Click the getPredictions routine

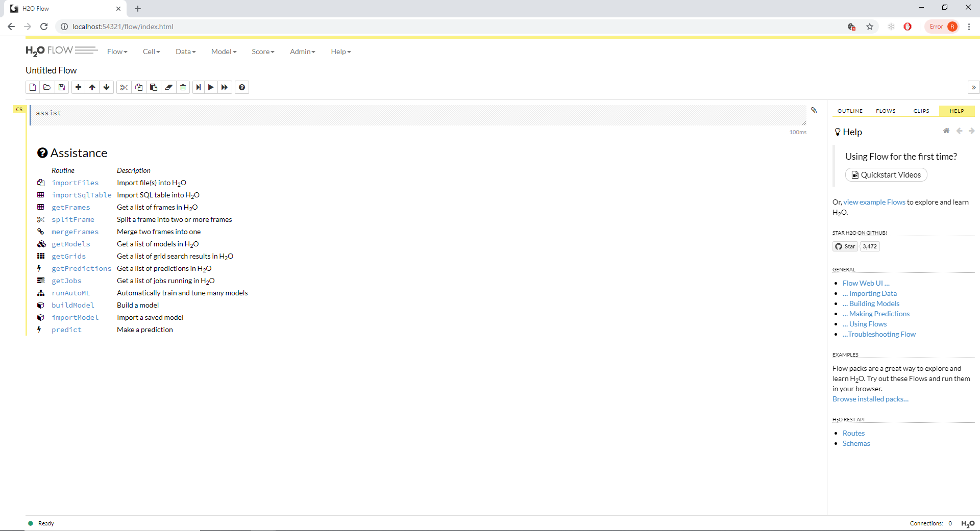[x=81, y=268]
